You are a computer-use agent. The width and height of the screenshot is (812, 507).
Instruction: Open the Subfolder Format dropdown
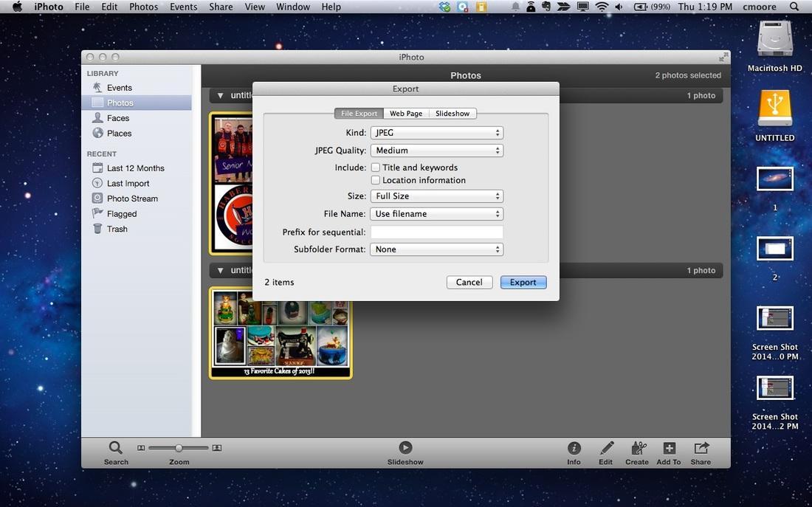coord(436,249)
